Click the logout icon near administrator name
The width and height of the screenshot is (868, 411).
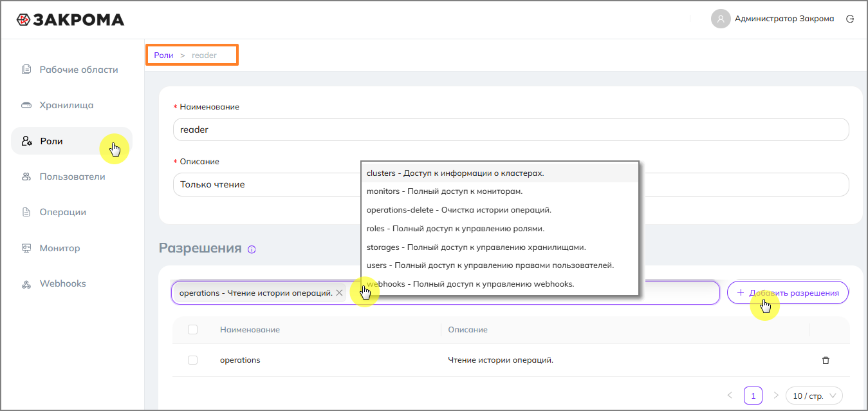coord(850,19)
